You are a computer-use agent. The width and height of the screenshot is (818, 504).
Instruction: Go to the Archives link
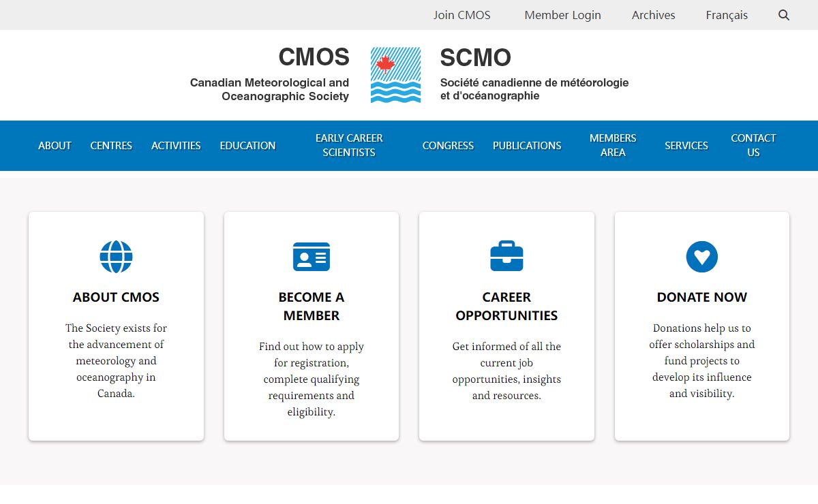[654, 15]
